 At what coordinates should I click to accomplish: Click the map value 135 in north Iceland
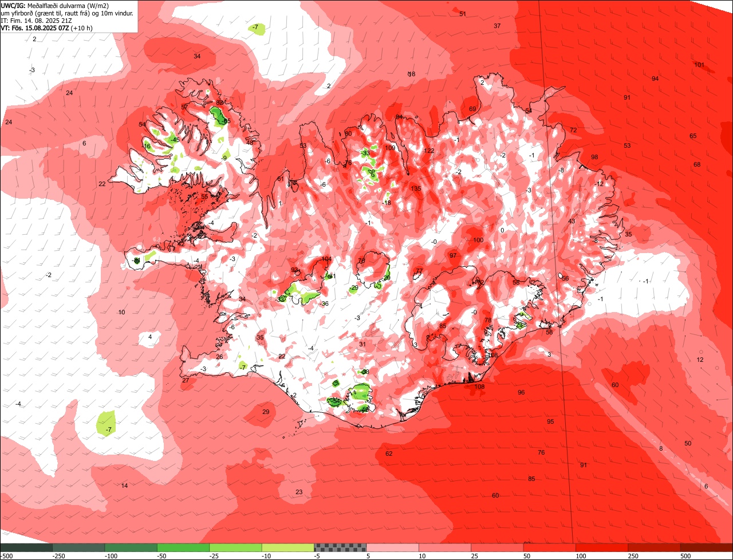[x=416, y=188]
